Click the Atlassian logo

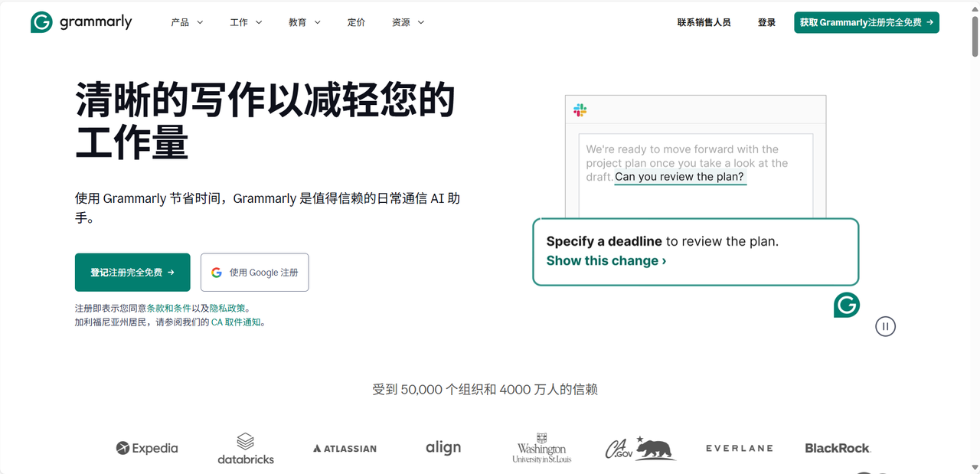345,448
